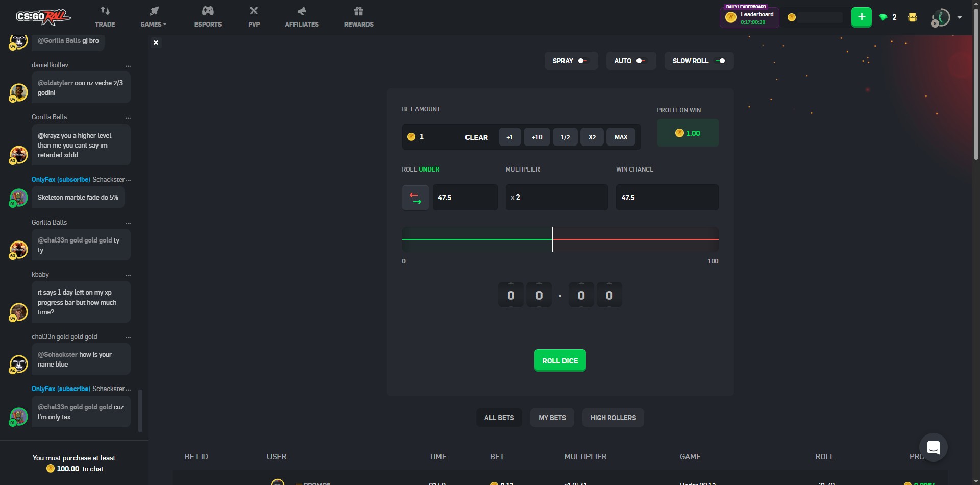Viewport: 980px width, 485px height.
Task: Go to the Esports section
Action: (x=208, y=17)
